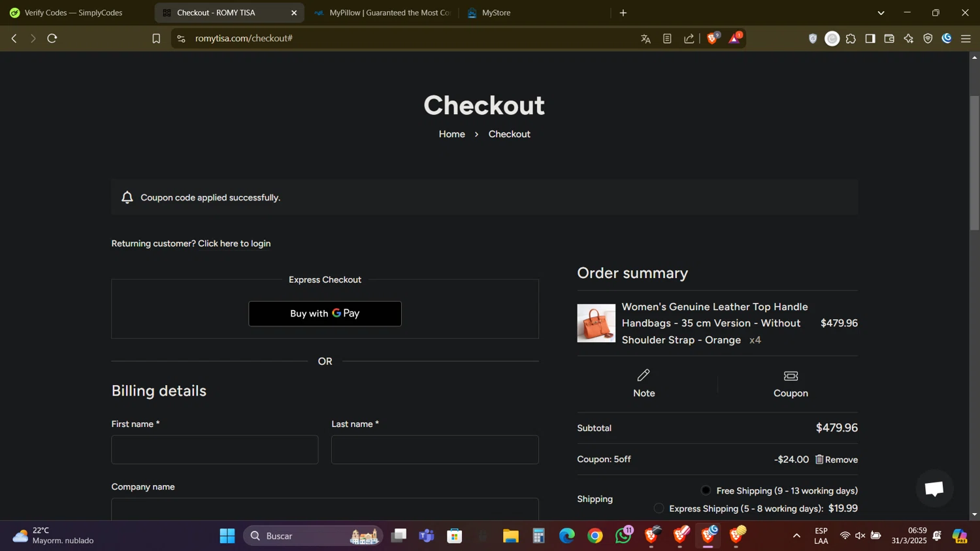The image size is (980, 551).
Task: Click the page vertical scrollbar
Action: 975,163
